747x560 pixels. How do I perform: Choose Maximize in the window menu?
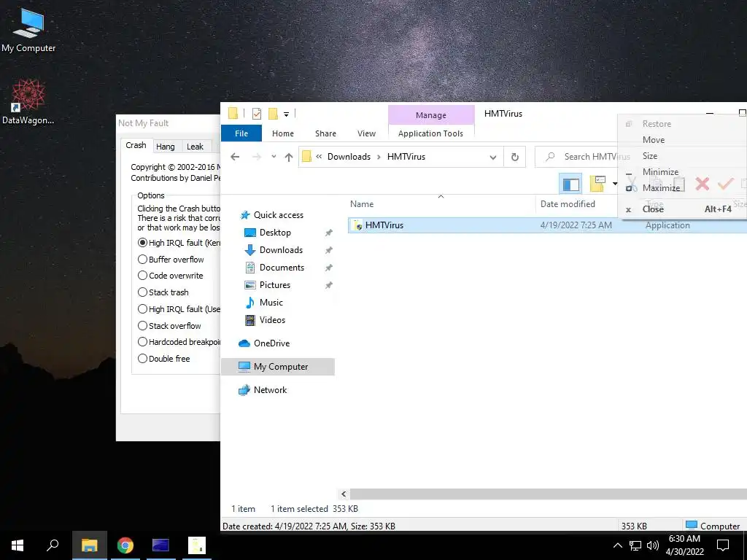(661, 187)
